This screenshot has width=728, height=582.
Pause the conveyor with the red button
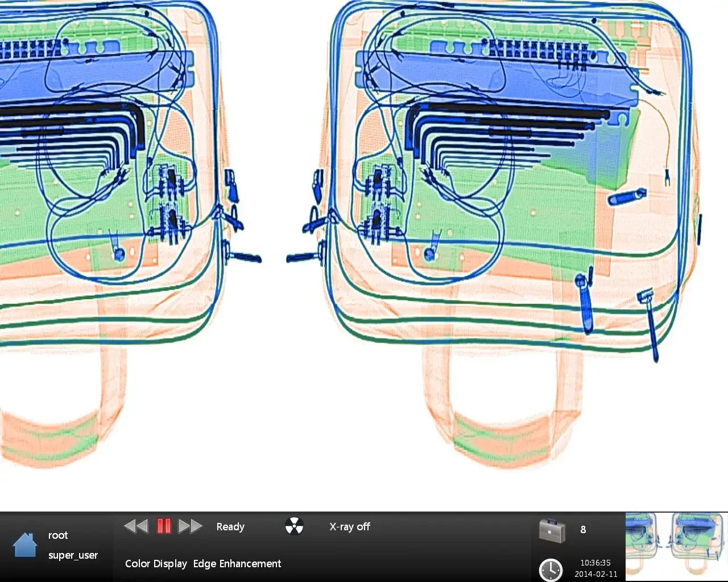click(164, 526)
